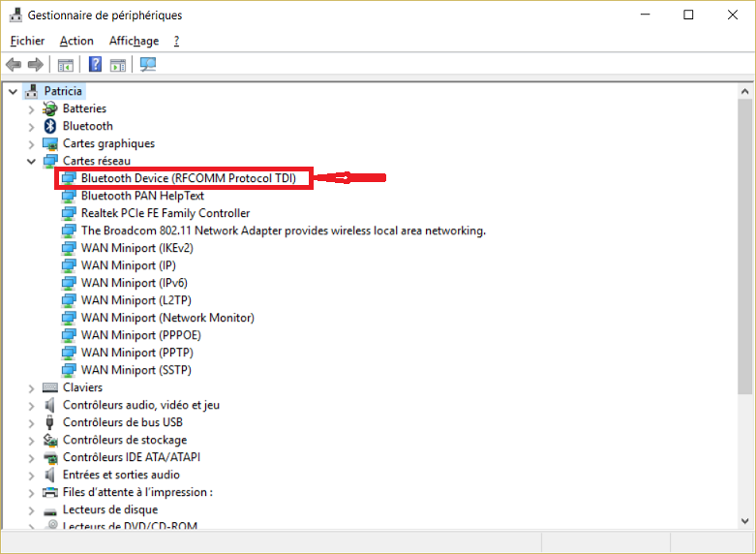Collapse the Cartes réseau category

tap(31, 161)
